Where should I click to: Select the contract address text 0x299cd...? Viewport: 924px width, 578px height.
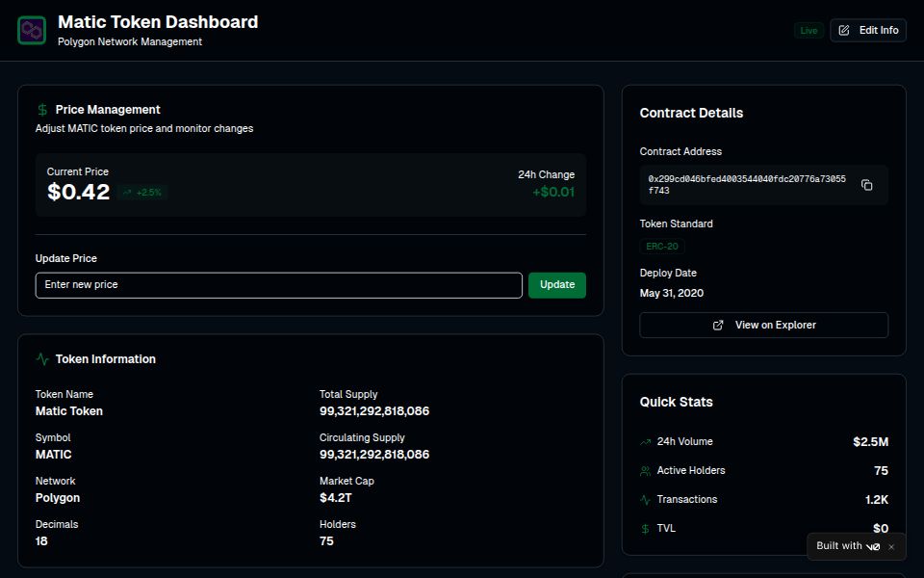click(747, 185)
